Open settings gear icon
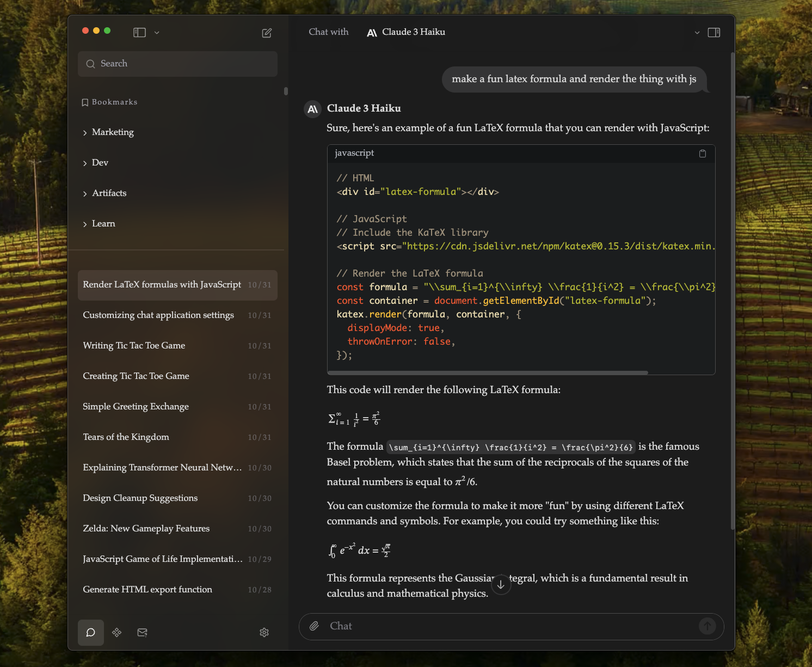The height and width of the screenshot is (667, 812). click(x=264, y=633)
